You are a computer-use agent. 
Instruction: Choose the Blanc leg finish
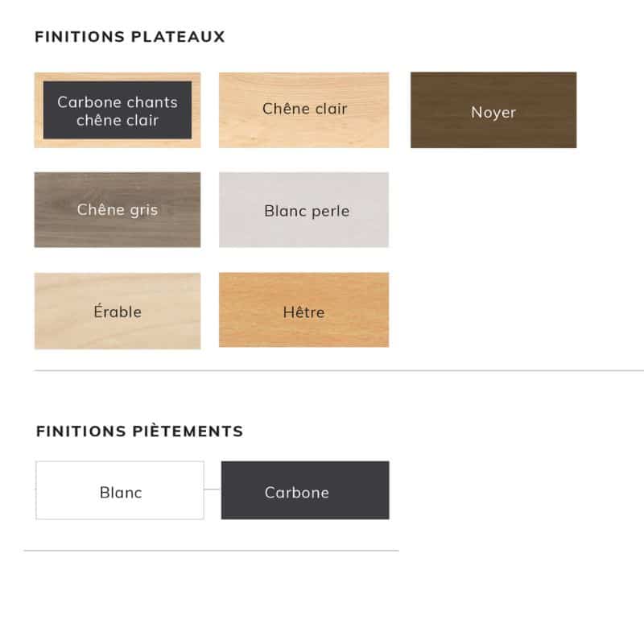tap(120, 490)
